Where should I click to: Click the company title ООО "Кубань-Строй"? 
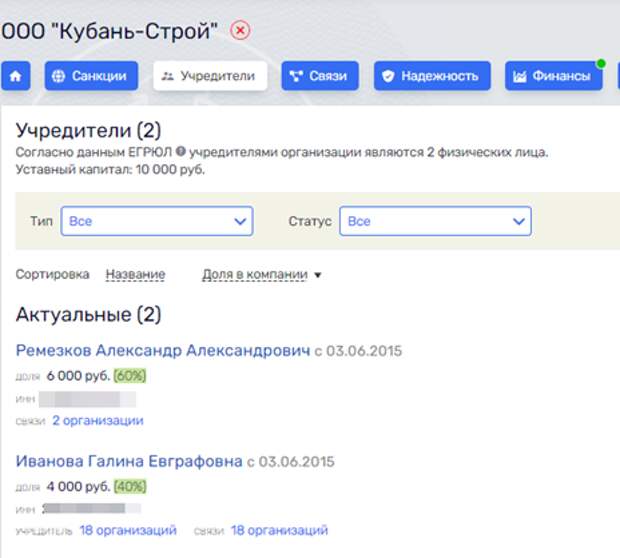pos(110,31)
